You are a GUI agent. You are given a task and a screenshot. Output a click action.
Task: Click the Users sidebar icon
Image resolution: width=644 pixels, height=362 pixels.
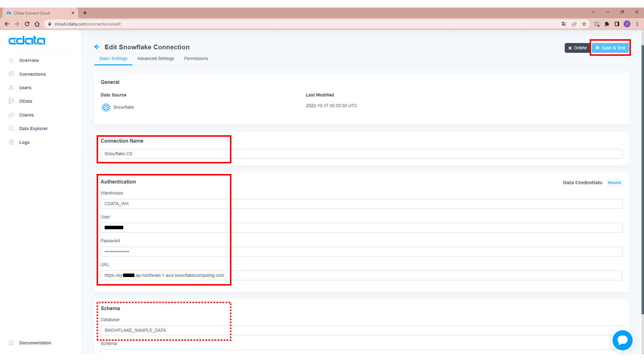(11, 87)
